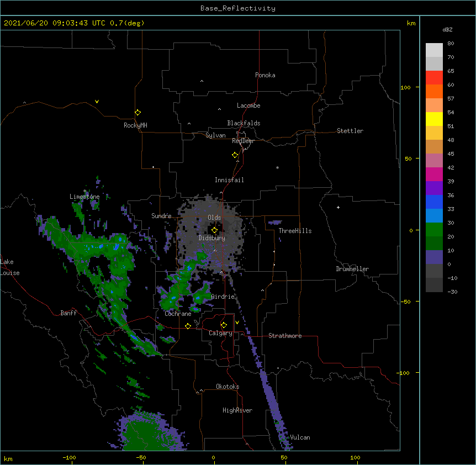
Task: Click the white asterisk marker east of Innisfail
Action: pos(277,167)
